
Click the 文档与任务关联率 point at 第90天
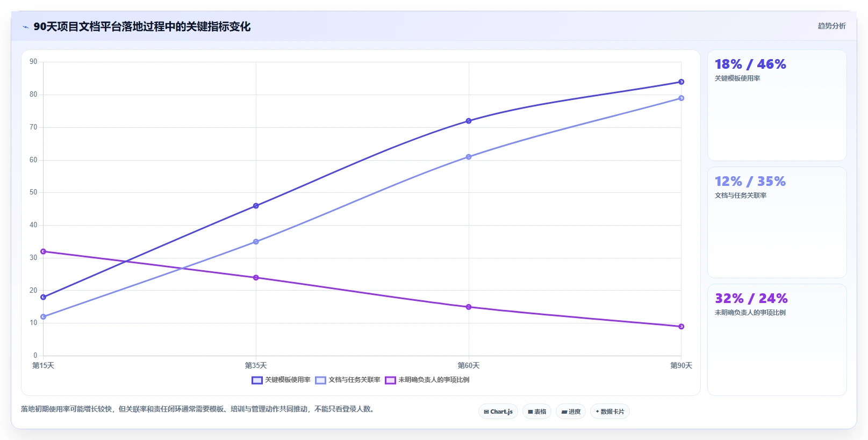pyautogui.click(x=681, y=98)
